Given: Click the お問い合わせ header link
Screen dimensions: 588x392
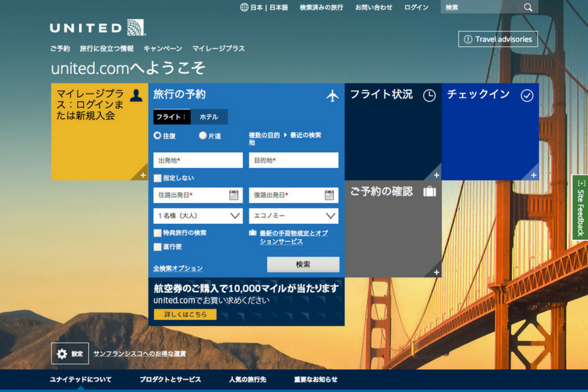Looking at the screenshot, I should click(374, 7).
